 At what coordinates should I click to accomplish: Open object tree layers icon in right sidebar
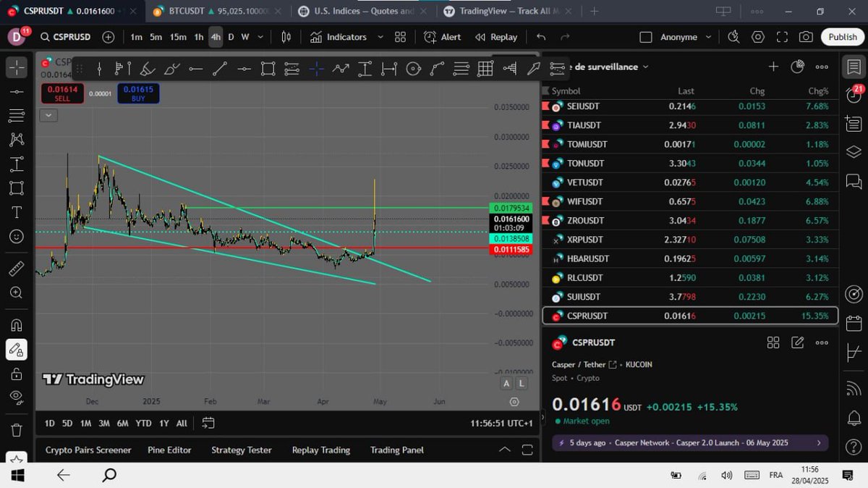click(854, 151)
